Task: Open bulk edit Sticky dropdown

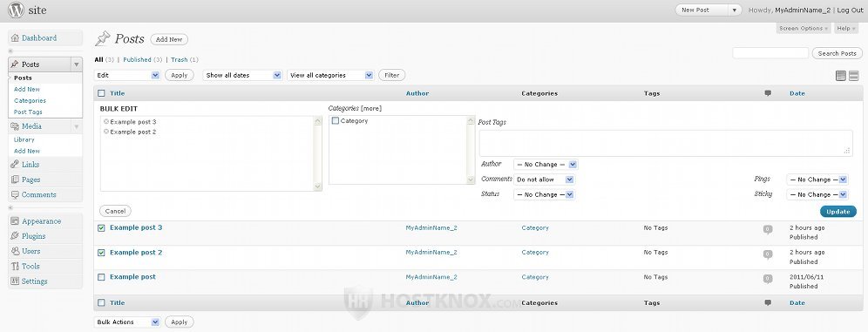Action: tap(817, 195)
